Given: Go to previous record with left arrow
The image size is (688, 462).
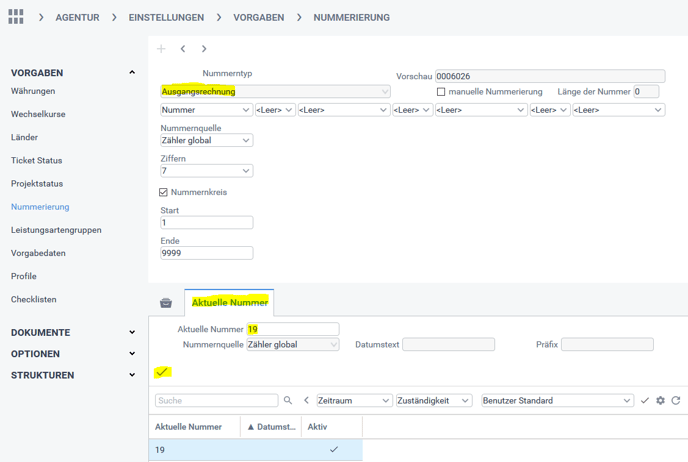Looking at the screenshot, I should point(183,49).
